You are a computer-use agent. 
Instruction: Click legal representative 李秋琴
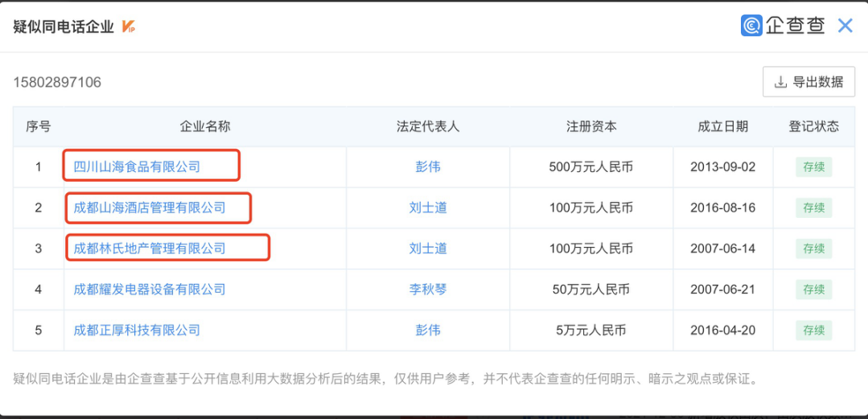tap(428, 290)
